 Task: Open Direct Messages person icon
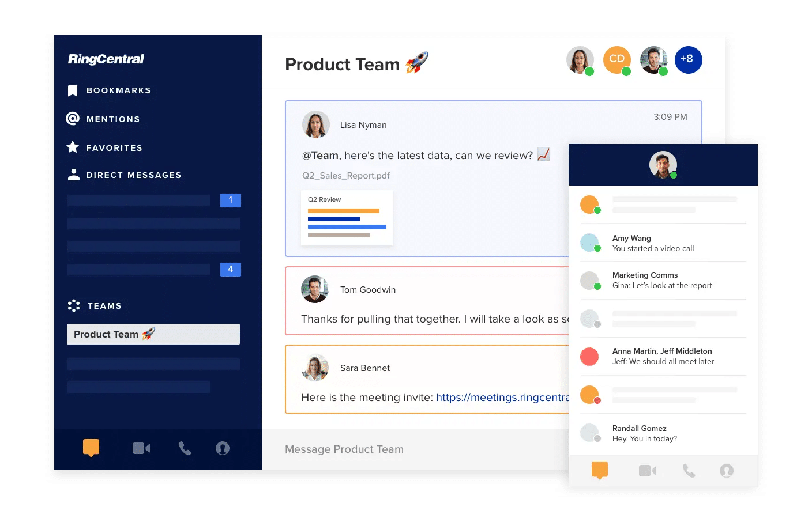(74, 175)
